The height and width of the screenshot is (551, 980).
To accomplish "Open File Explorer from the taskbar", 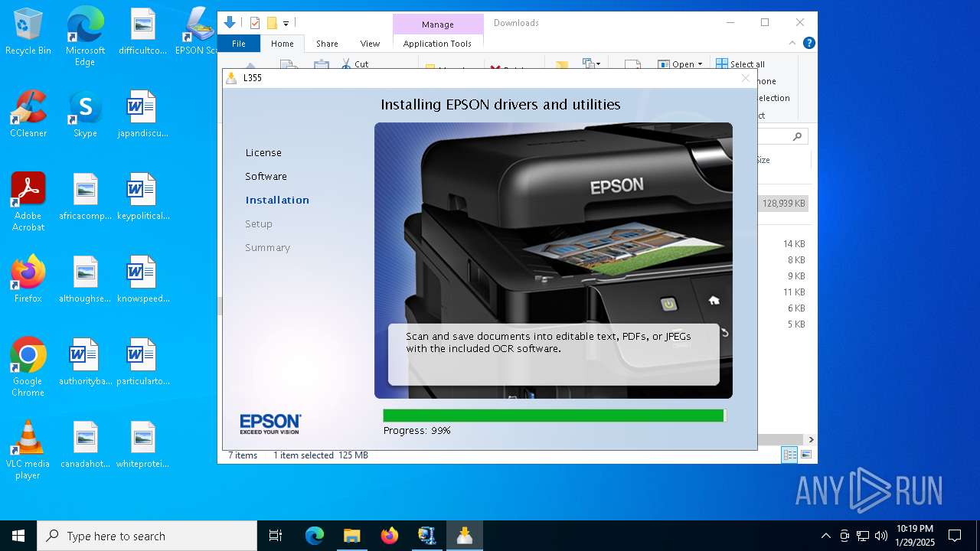I will [351, 536].
